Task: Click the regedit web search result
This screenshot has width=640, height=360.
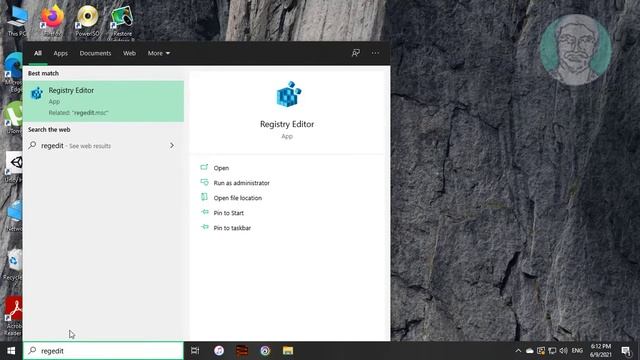Action: (x=103, y=146)
